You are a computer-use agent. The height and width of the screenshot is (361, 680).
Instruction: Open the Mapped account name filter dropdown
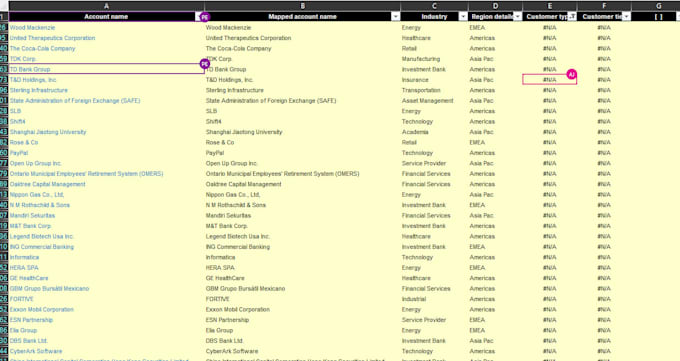tap(395, 16)
